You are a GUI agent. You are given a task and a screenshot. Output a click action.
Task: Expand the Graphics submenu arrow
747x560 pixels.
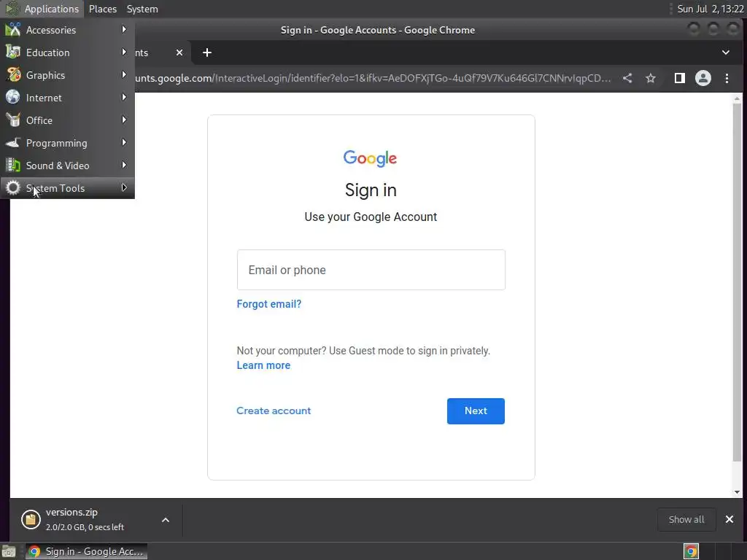click(x=124, y=75)
